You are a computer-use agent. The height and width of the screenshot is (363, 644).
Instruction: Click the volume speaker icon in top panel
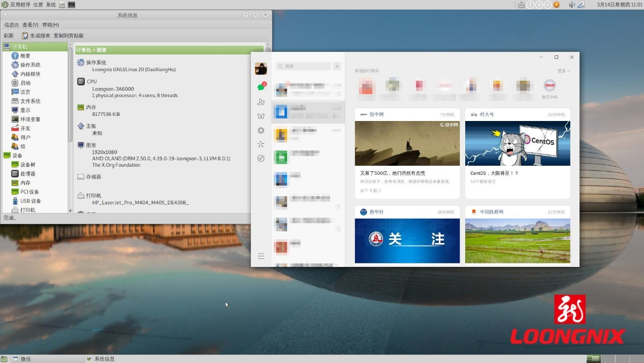point(571,5)
